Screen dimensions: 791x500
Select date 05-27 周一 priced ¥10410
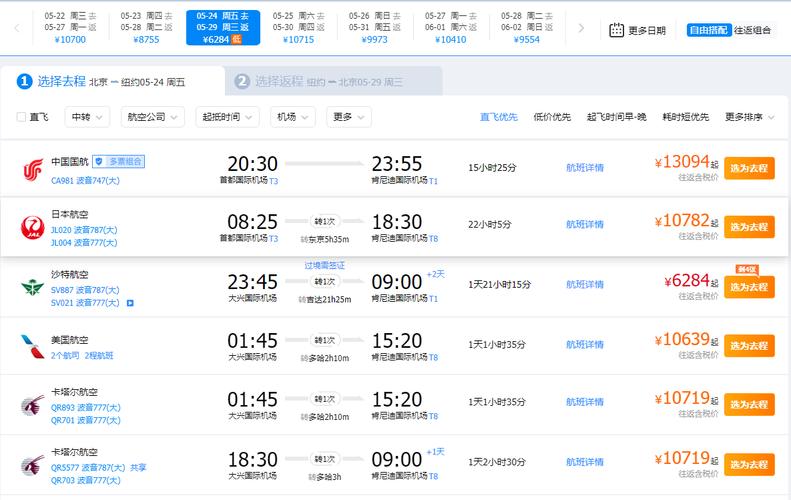[450, 28]
